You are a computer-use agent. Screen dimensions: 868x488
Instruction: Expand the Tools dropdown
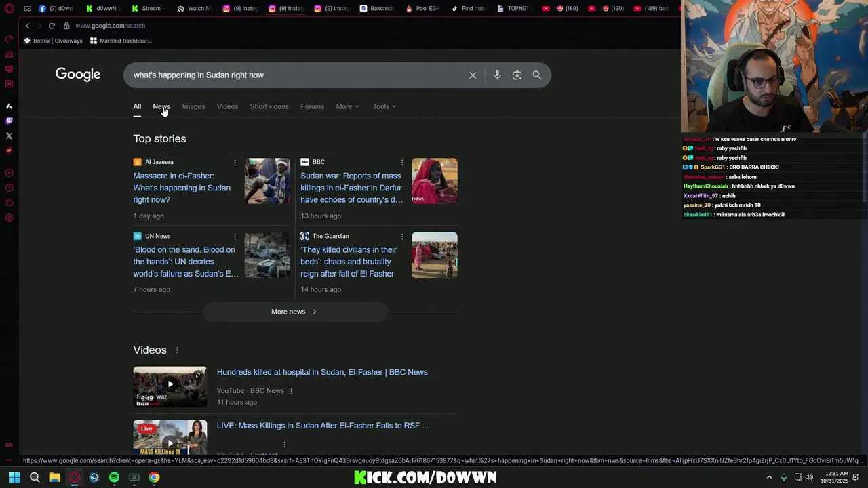(x=384, y=106)
